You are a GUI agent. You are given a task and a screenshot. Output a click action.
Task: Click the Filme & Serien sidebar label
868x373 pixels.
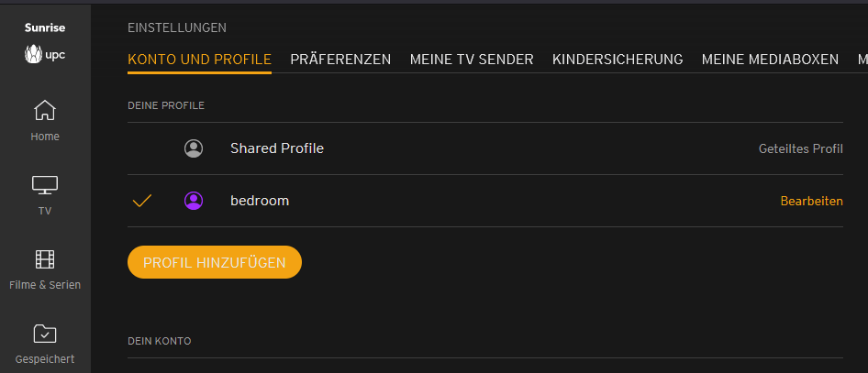coord(45,285)
